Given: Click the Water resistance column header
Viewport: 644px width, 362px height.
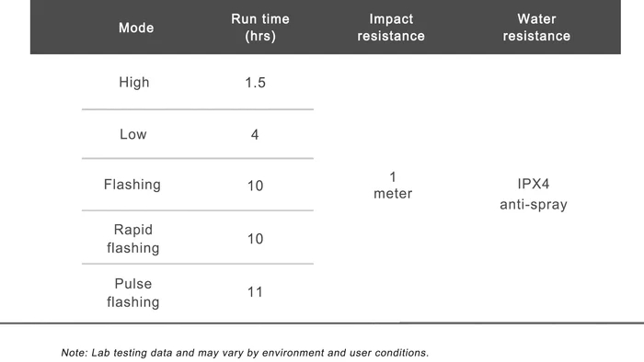Looking at the screenshot, I should [536, 28].
